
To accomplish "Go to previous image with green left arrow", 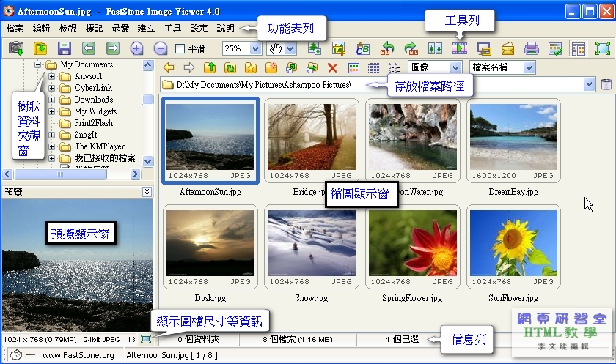I will click(x=89, y=48).
